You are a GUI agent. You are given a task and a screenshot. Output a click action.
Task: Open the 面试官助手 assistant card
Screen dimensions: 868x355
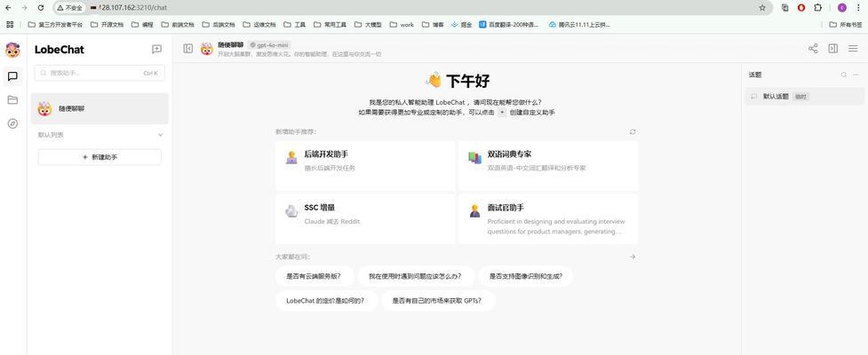[x=548, y=218]
